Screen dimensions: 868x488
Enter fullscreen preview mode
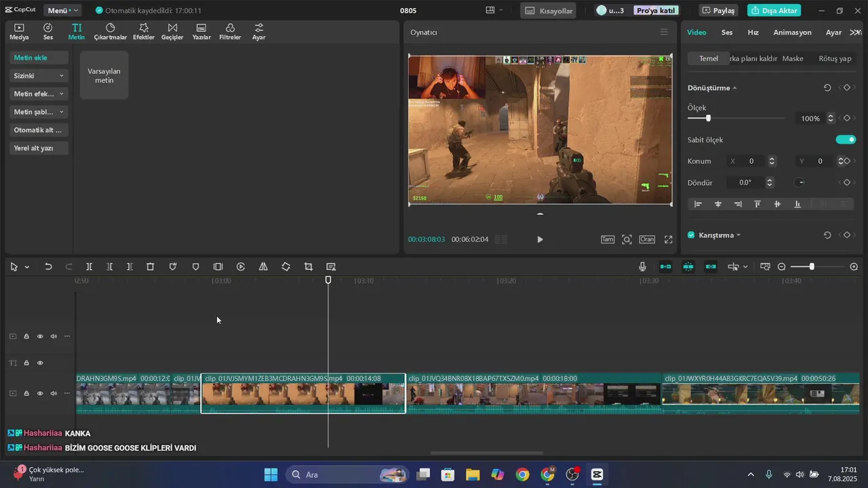[x=669, y=239]
